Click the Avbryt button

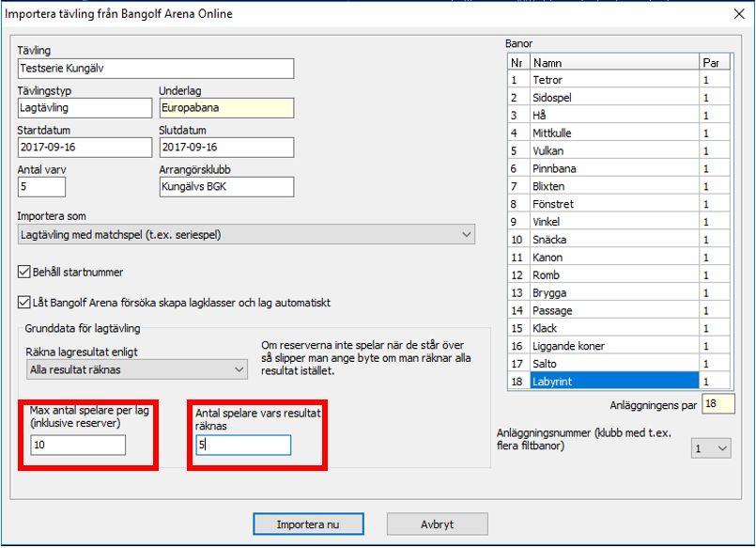[438, 524]
